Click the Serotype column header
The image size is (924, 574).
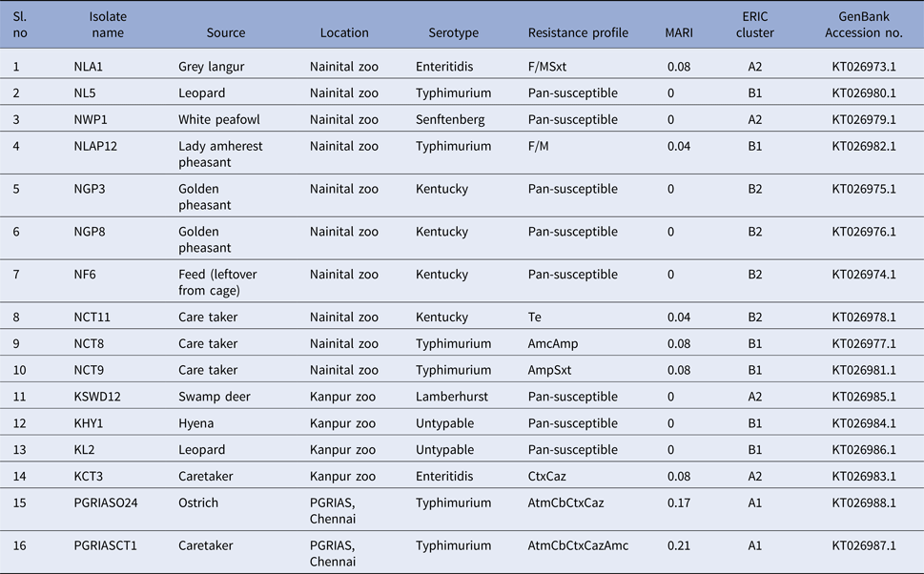454,32
